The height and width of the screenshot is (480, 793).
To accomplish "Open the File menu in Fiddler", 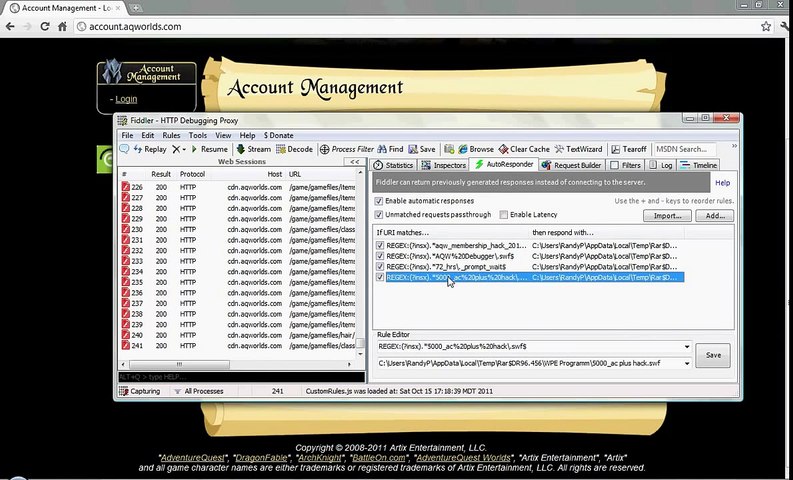I will pyautogui.click(x=127, y=136).
